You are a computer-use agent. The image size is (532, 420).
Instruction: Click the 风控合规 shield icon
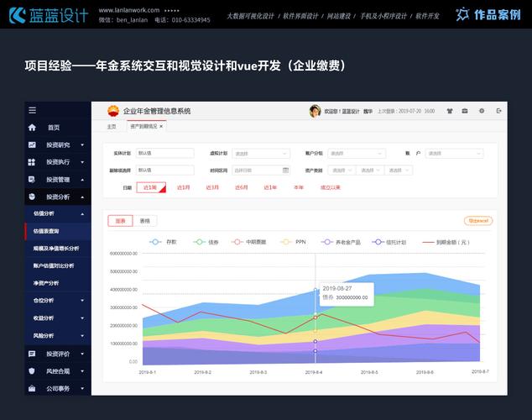coord(32,371)
